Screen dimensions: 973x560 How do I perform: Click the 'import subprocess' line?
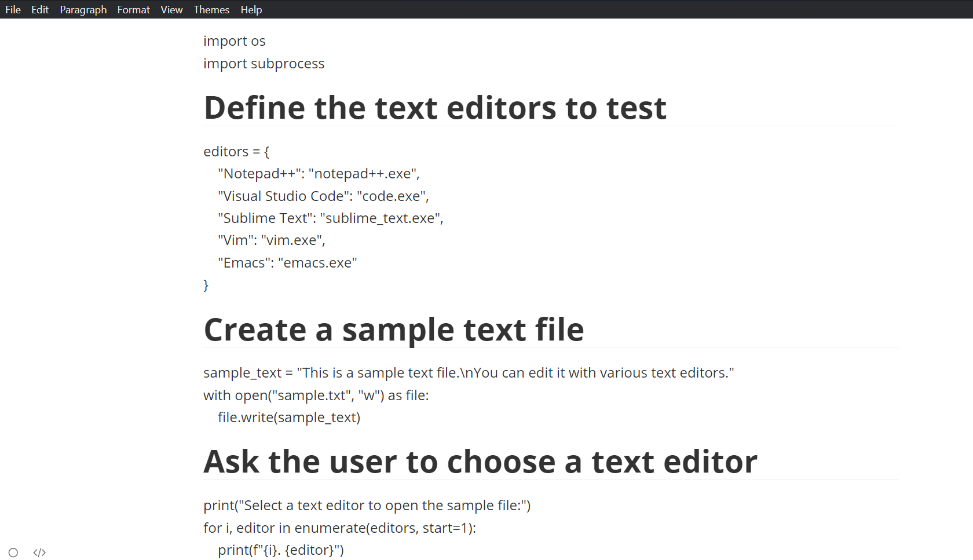pyautogui.click(x=264, y=63)
